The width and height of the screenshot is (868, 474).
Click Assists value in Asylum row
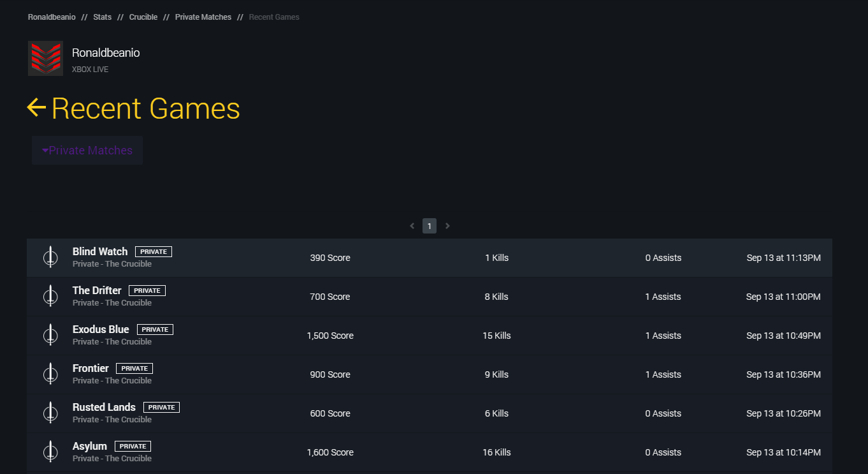point(663,452)
